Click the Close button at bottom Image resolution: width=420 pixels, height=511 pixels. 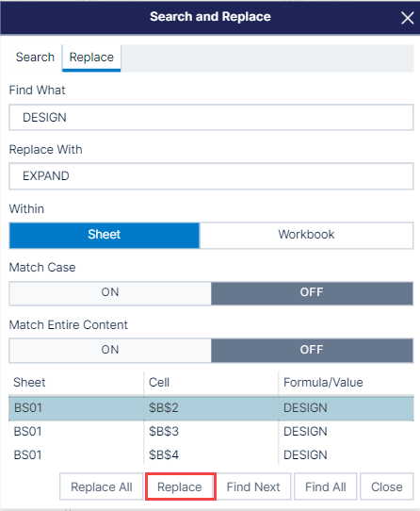(x=387, y=486)
